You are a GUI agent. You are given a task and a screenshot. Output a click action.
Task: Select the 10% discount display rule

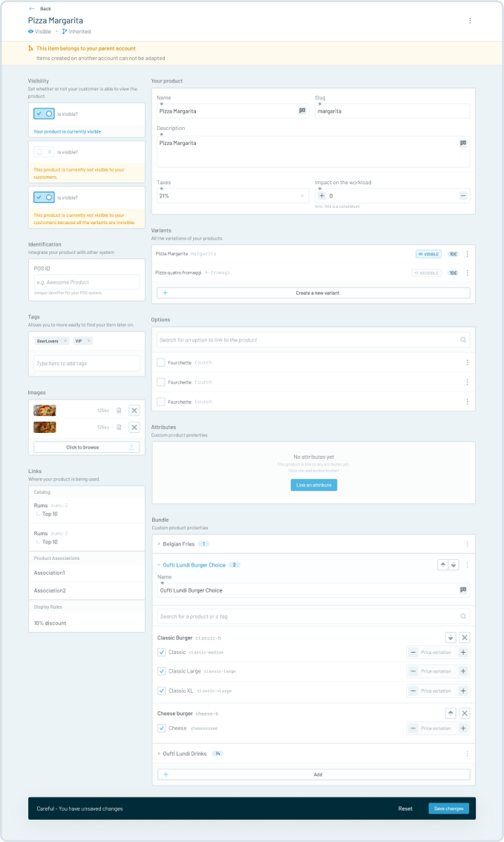[50, 623]
